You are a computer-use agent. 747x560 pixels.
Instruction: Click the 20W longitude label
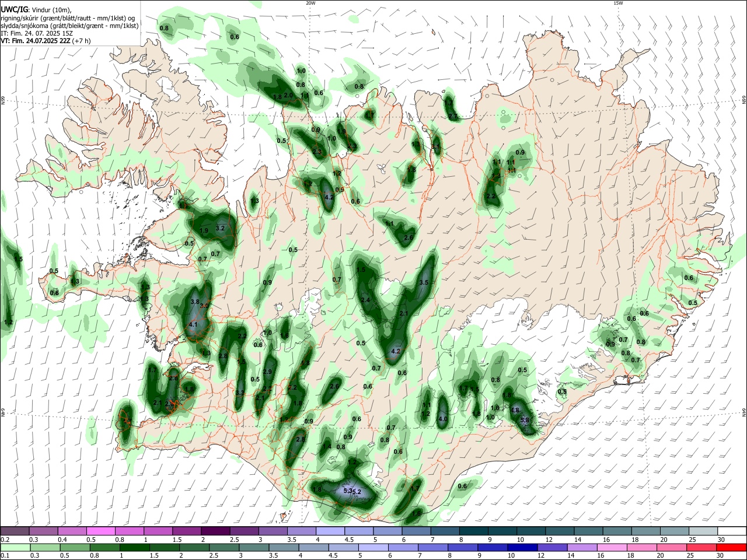310,3
